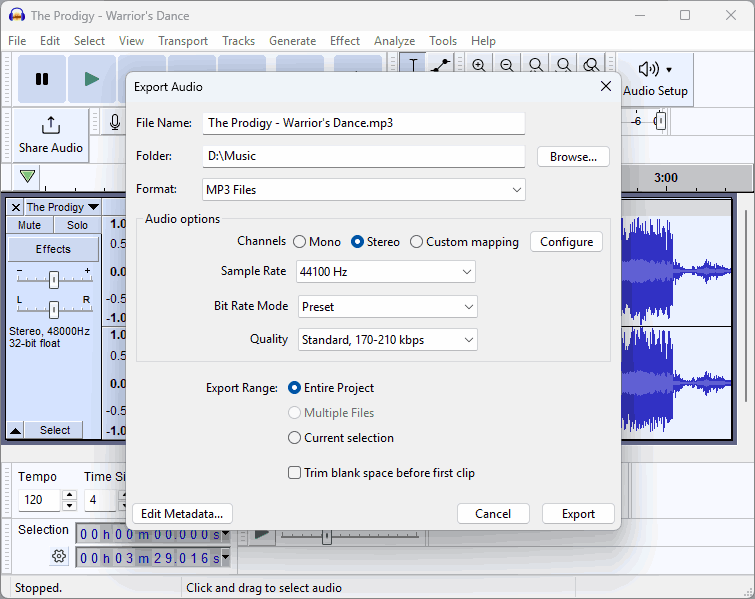Click the green playhead triangle on timeline

click(x=27, y=176)
